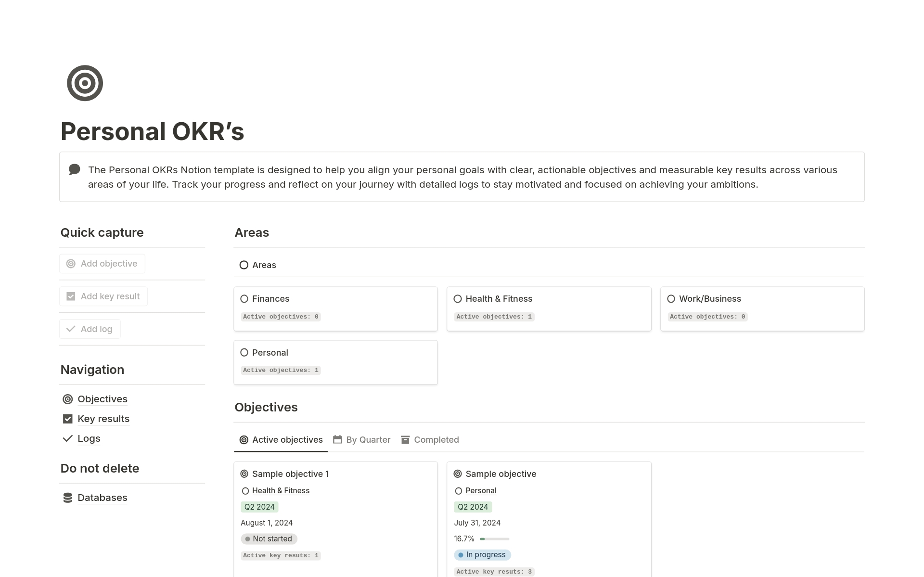
Task: Click the circle icon on Finances card
Action: coord(244,299)
